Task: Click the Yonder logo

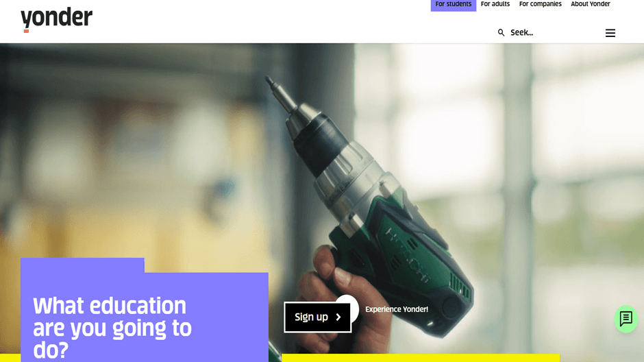Action: (x=57, y=19)
